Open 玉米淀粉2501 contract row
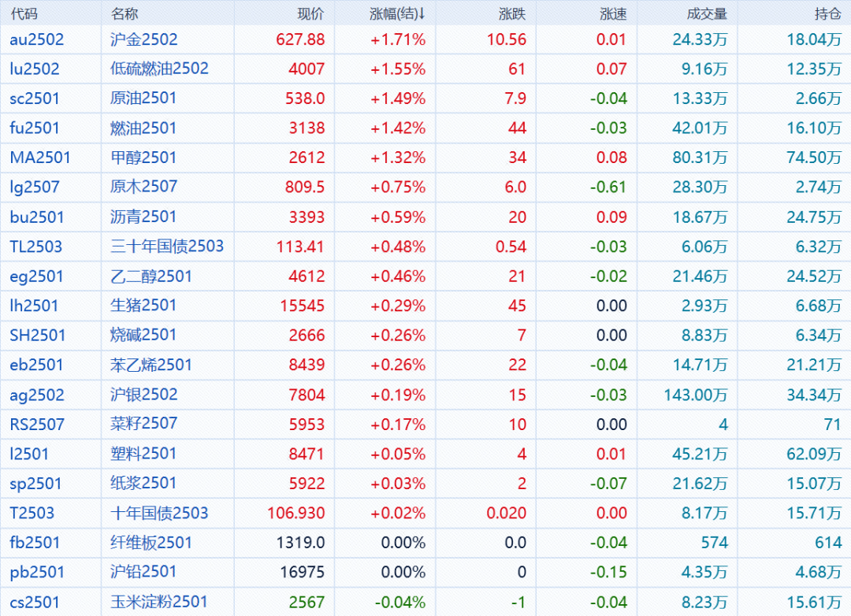Screen dimensions: 851x616 [x=159, y=602]
